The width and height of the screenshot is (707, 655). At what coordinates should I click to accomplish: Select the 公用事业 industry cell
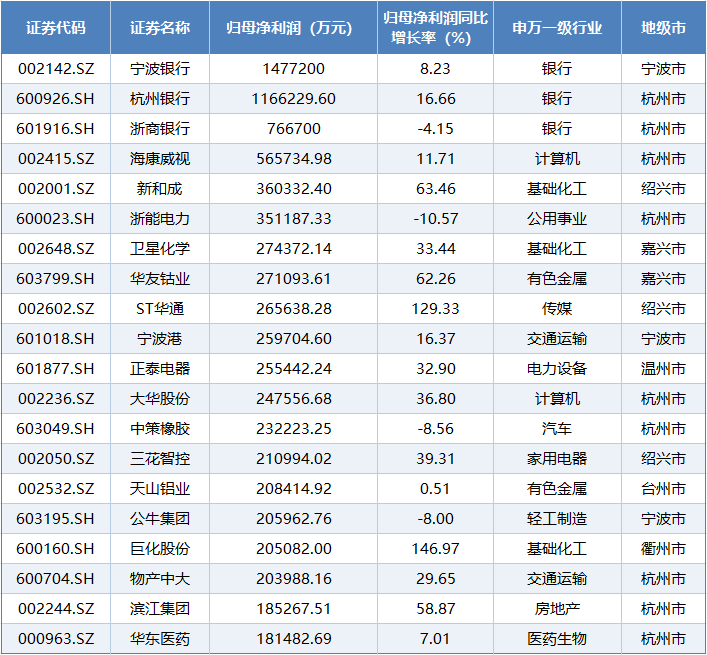tap(557, 219)
